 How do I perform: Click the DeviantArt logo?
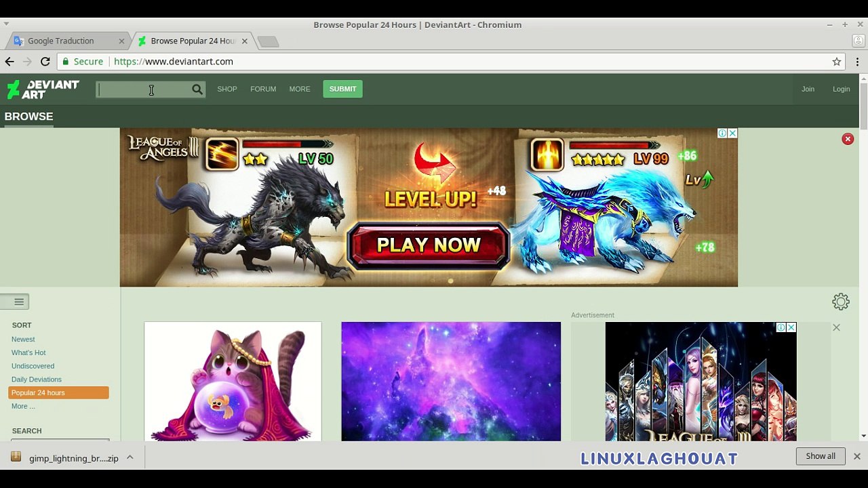[x=43, y=89]
